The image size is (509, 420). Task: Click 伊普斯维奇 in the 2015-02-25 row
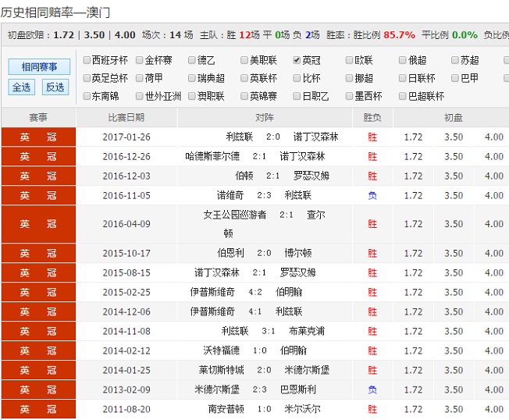[x=212, y=292]
